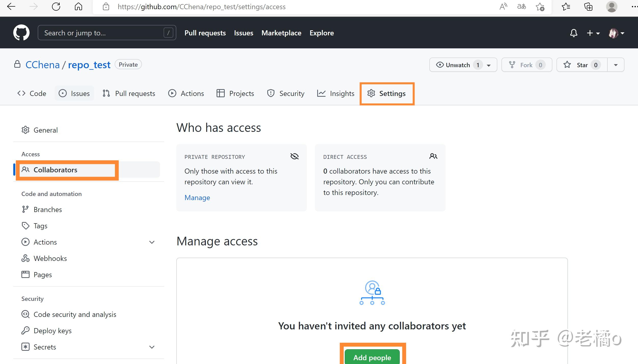Expand the Actions sidebar section
Screen dimensions: 638x364
point(152,242)
